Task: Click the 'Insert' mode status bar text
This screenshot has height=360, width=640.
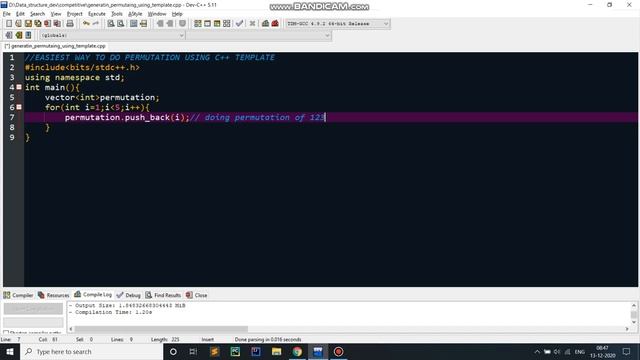Action: [207, 340]
